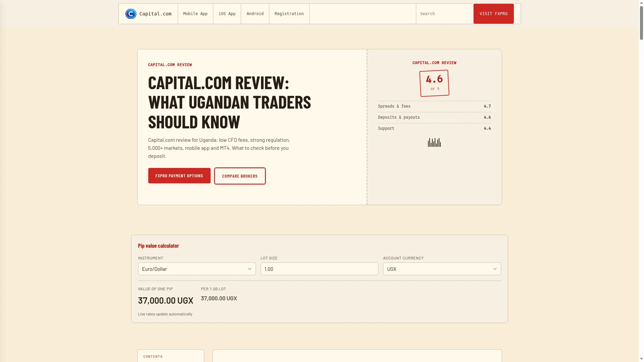Open the Instrument dropdown showing Euro/Dollar
Viewport: 644px width, 362px height.
pos(197,269)
